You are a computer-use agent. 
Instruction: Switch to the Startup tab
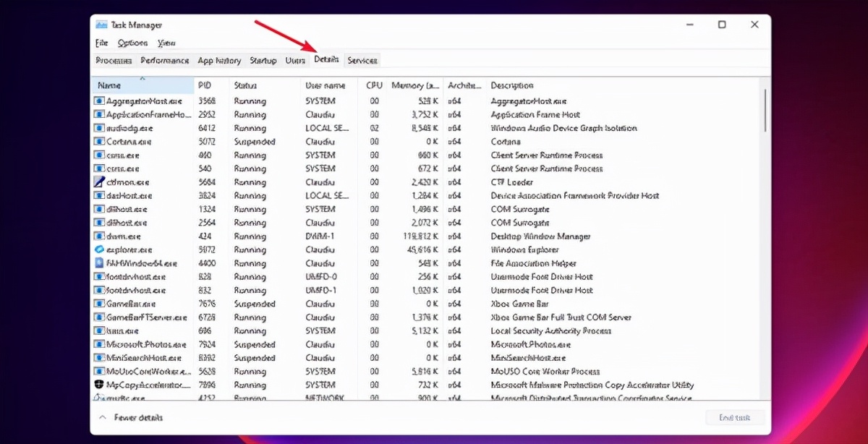pyautogui.click(x=263, y=60)
